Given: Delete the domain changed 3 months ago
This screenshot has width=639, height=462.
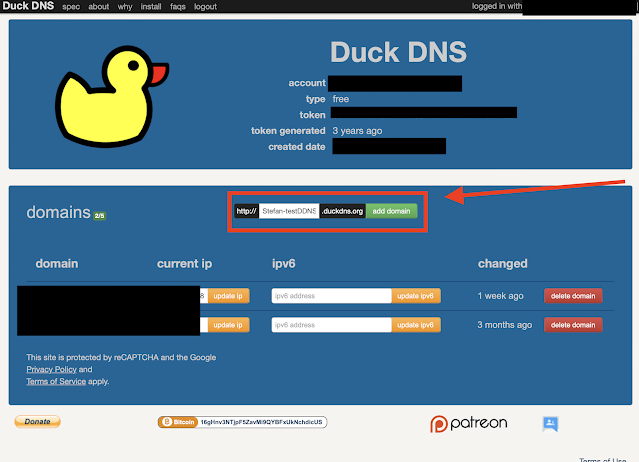Looking at the screenshot, I should 573,325.
